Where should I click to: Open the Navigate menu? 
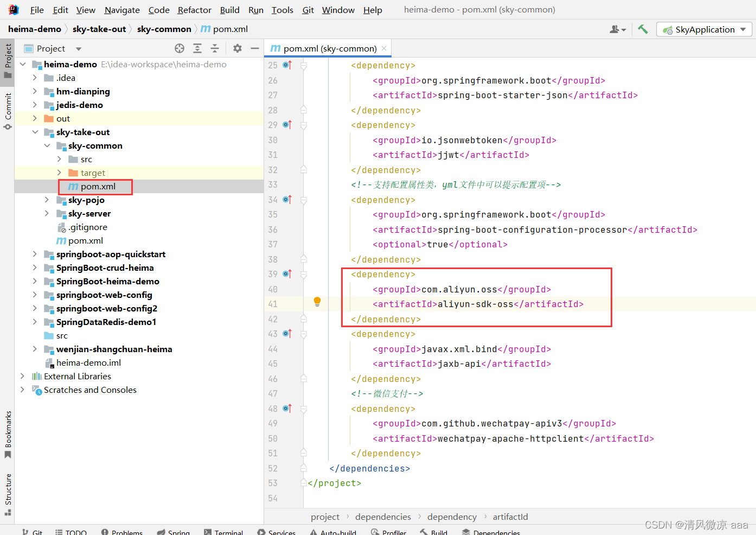coord(122,10)
